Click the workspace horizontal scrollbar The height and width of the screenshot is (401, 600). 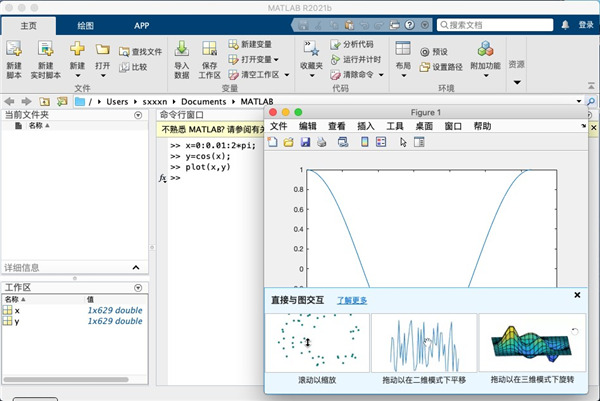66,380
